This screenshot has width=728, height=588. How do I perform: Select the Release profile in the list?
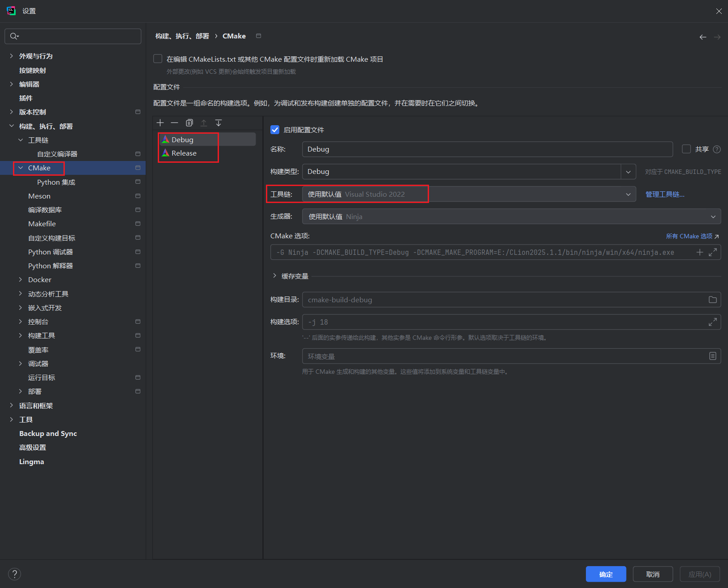point(184,153)
